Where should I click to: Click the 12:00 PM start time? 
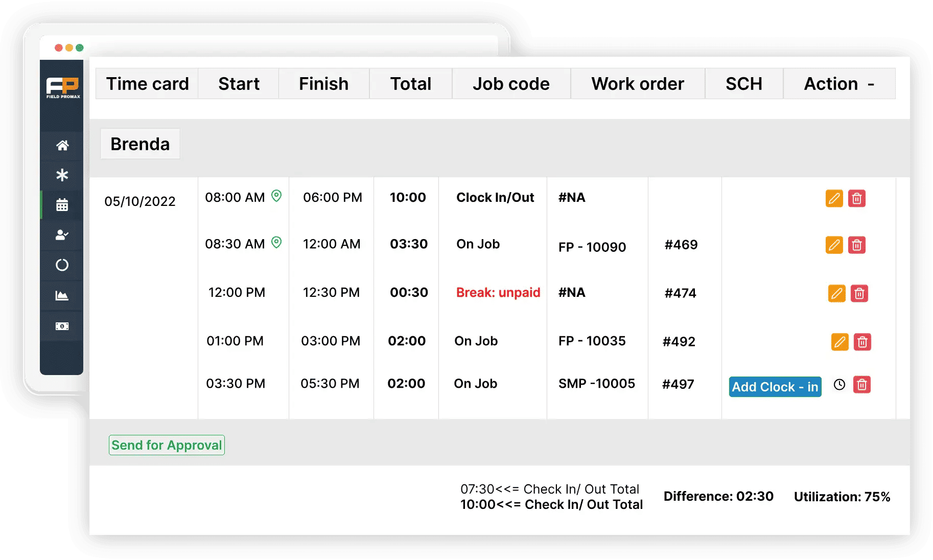[237, 292]
